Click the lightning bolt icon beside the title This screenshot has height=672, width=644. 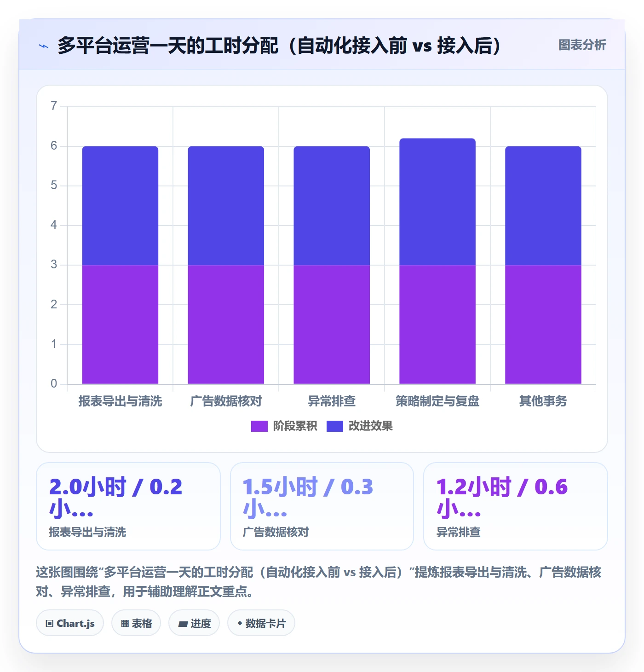(x=44, y=46)
